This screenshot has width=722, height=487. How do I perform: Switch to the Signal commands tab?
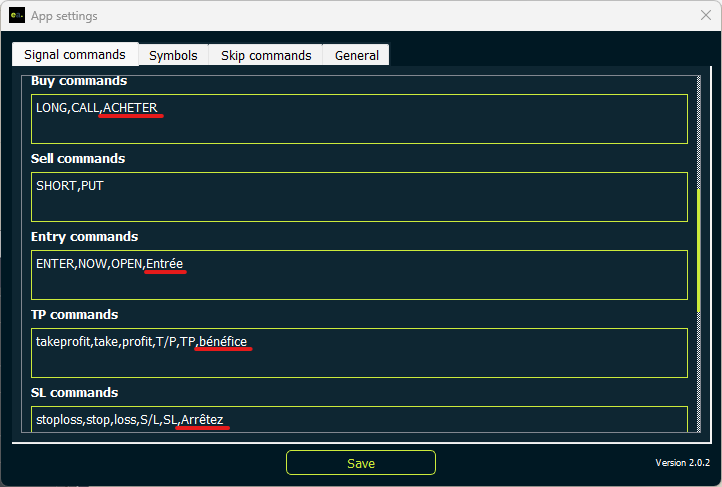pyautogui.click(x=75, y=55)
